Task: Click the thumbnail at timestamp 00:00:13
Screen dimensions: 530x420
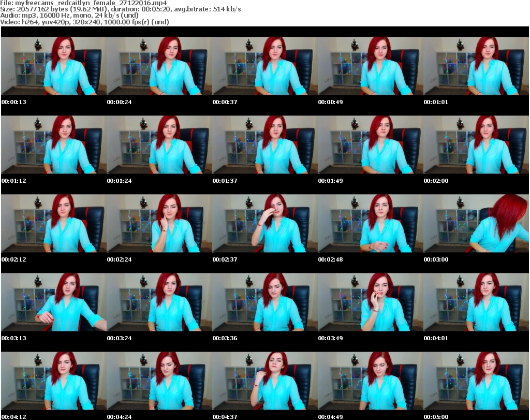Action: [x=53, y=66]
